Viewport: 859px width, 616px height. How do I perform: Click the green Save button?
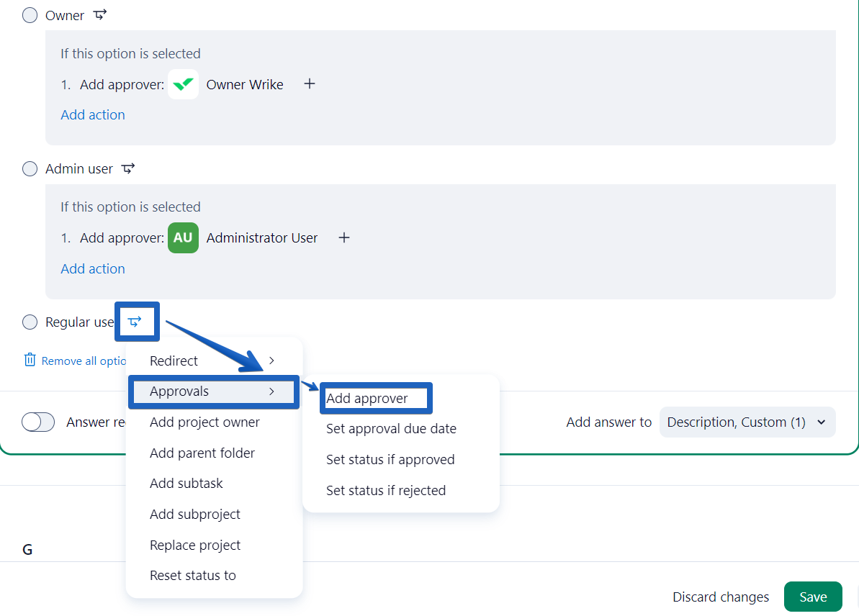[x=812, y=597]
